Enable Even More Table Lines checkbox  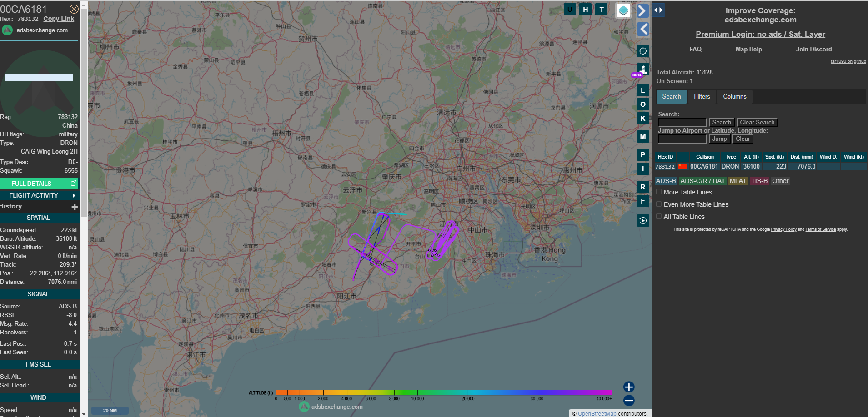click(659, 204)
